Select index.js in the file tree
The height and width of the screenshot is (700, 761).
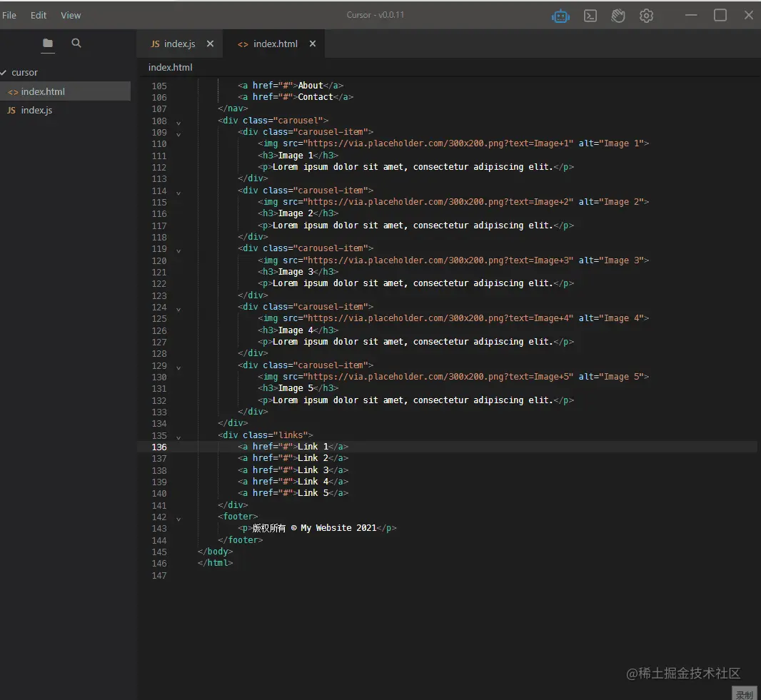click(36, 111)
